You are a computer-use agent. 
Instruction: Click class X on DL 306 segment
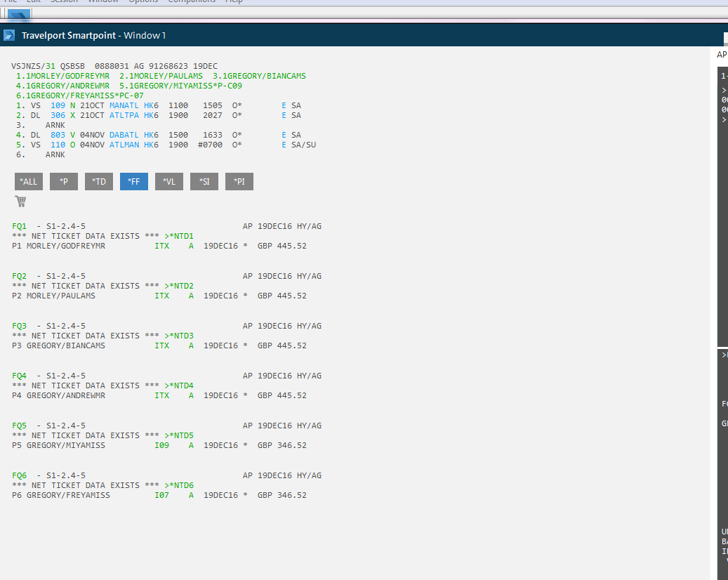(x=72, y=115)
